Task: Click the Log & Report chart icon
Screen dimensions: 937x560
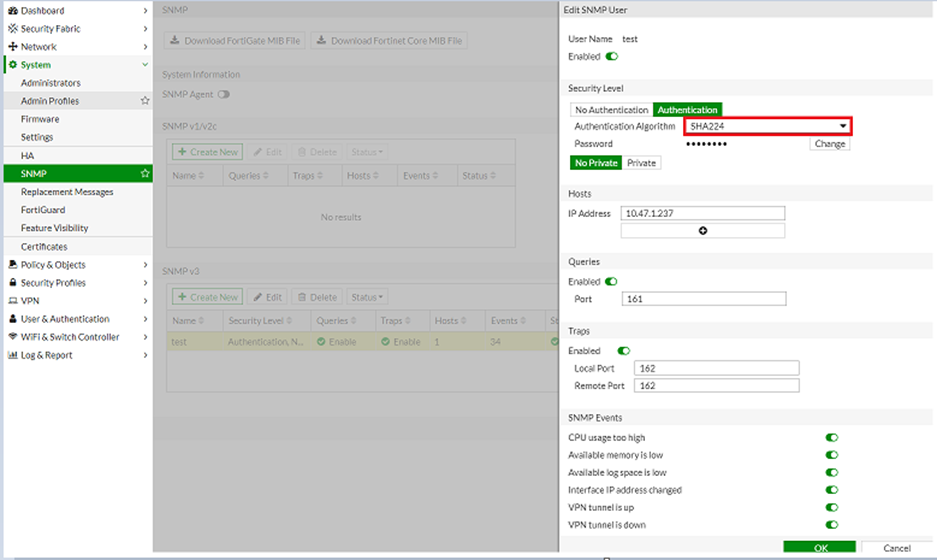Action: (x=13, y=355)
